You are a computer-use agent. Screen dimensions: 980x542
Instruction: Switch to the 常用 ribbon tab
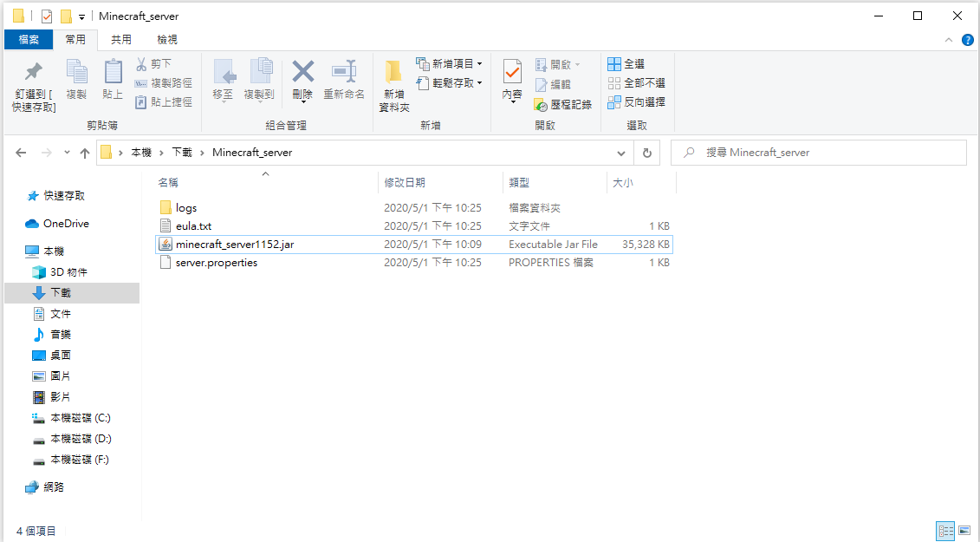pos(75,39)
